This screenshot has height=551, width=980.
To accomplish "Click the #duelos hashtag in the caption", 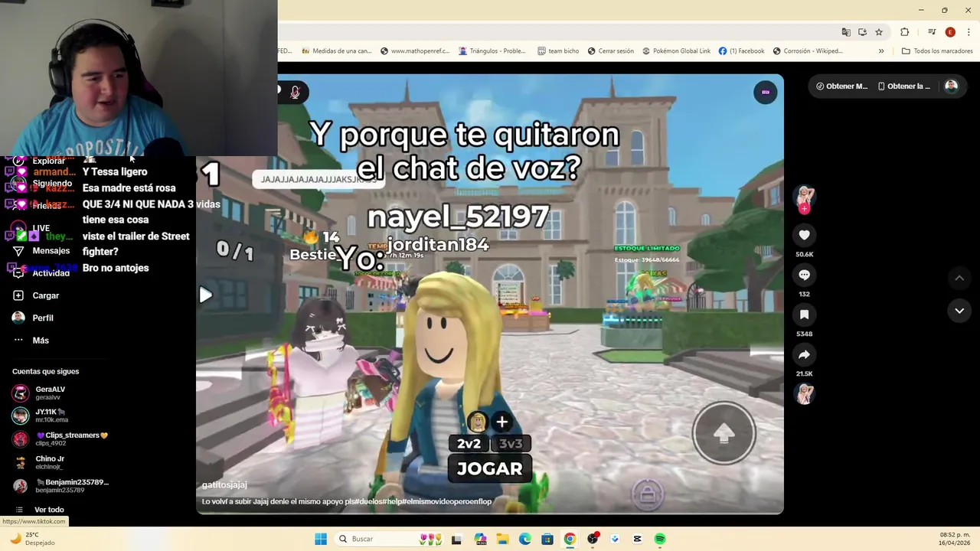I will pos(369,501).
